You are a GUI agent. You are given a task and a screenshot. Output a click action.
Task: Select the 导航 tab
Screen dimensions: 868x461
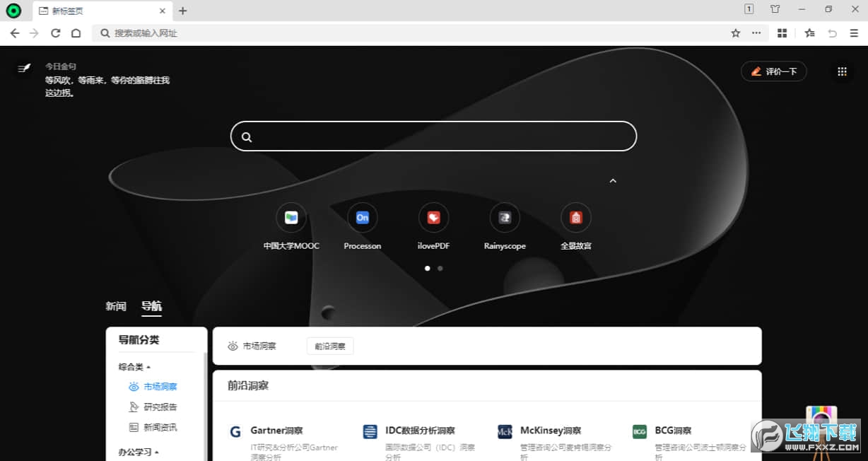coord(151,306)
